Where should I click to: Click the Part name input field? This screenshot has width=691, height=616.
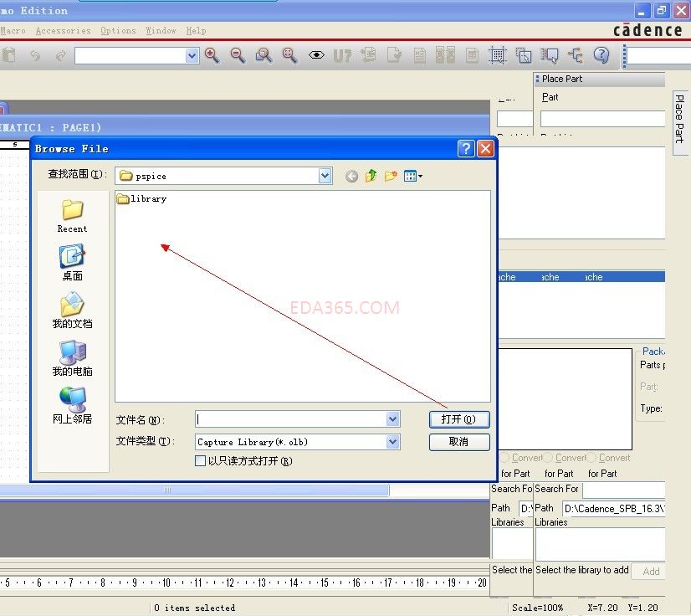click(x=602, y=119)
